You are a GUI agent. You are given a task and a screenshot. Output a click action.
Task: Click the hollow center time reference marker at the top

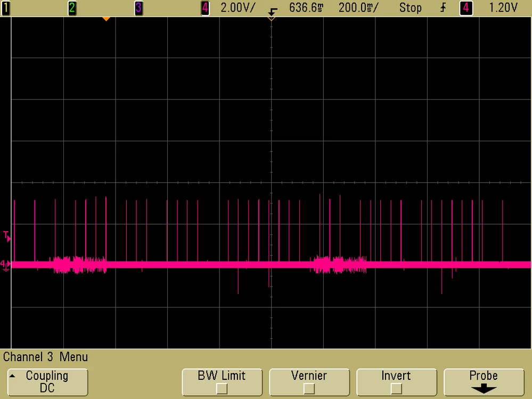point(272,19)
